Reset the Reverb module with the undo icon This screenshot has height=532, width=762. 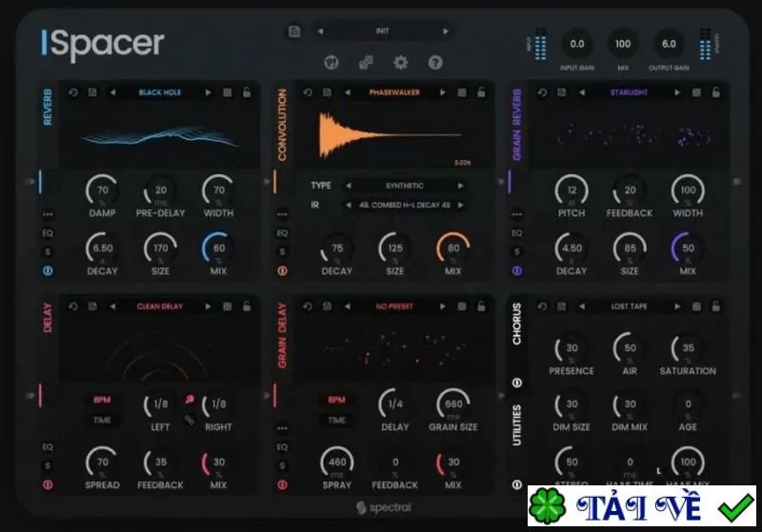73,92
